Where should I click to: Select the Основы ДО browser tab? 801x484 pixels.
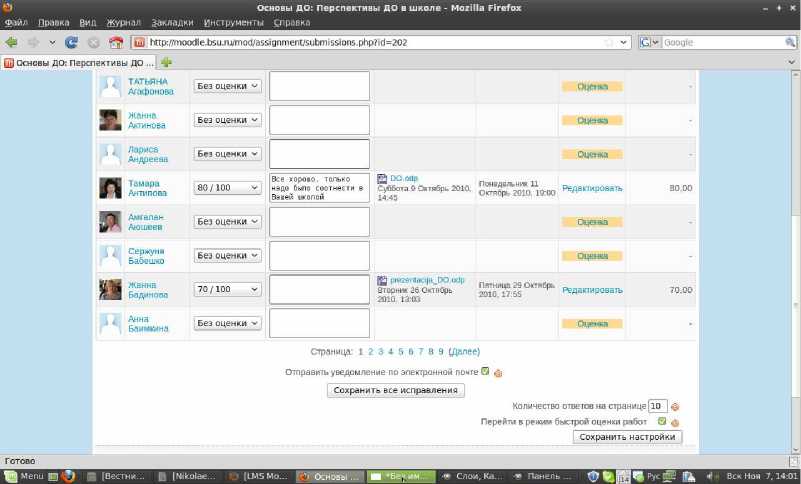click(x=79, y=62)
